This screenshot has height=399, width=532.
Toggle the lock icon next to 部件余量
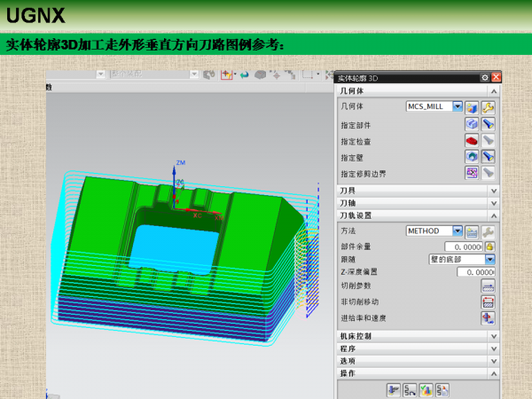(x=489, y=246)
